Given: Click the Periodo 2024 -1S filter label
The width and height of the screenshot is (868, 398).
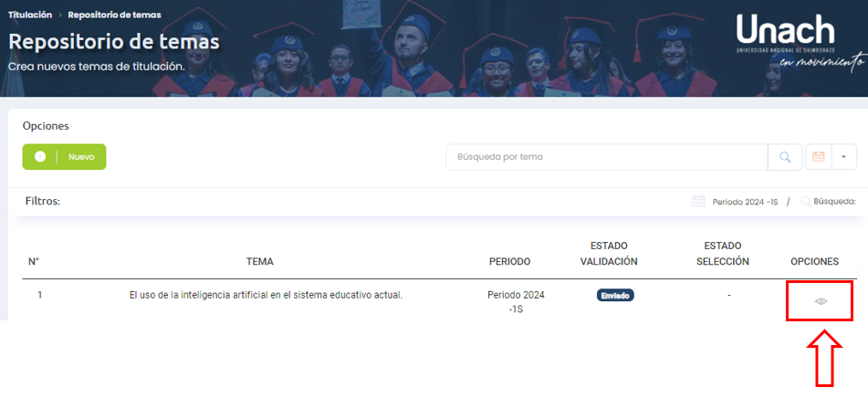Looking at the screenshot, I should [x=744, y=202].
